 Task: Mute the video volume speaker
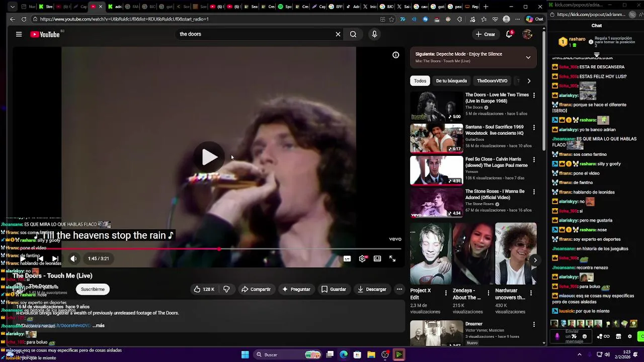(x=73, y=258)
